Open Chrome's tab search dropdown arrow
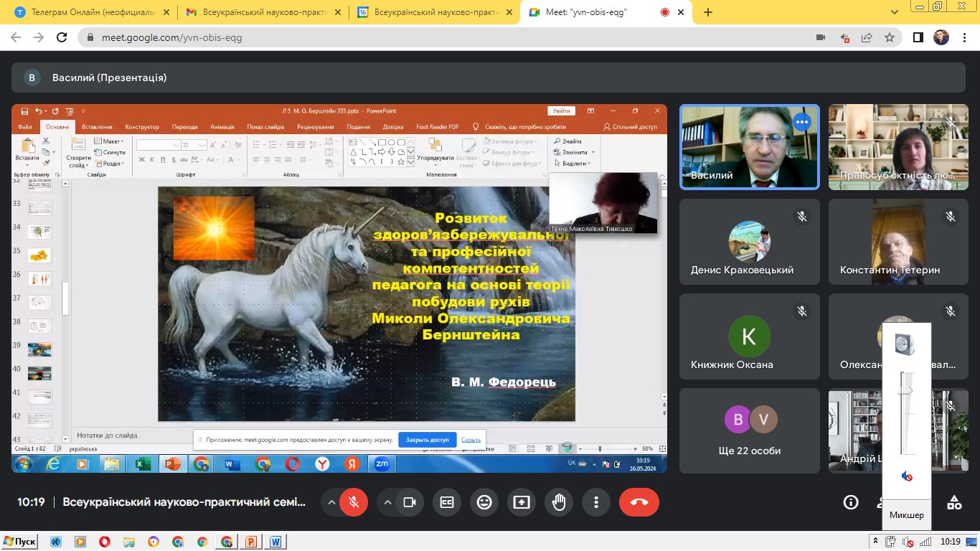 tap(895, 12)
